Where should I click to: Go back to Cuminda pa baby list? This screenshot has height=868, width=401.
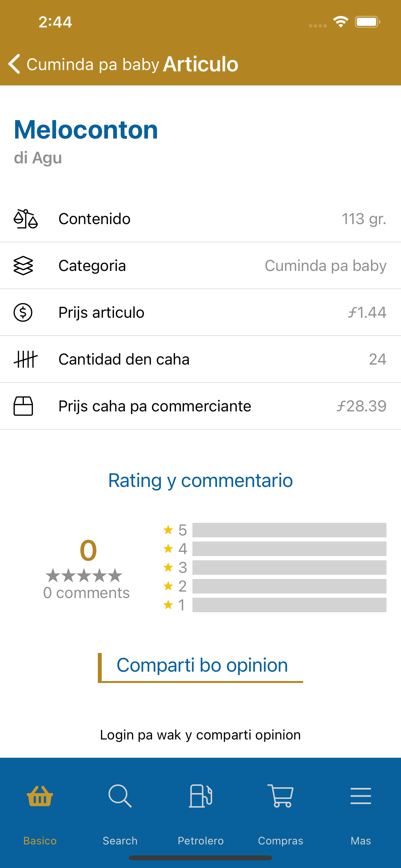(84, 64)
